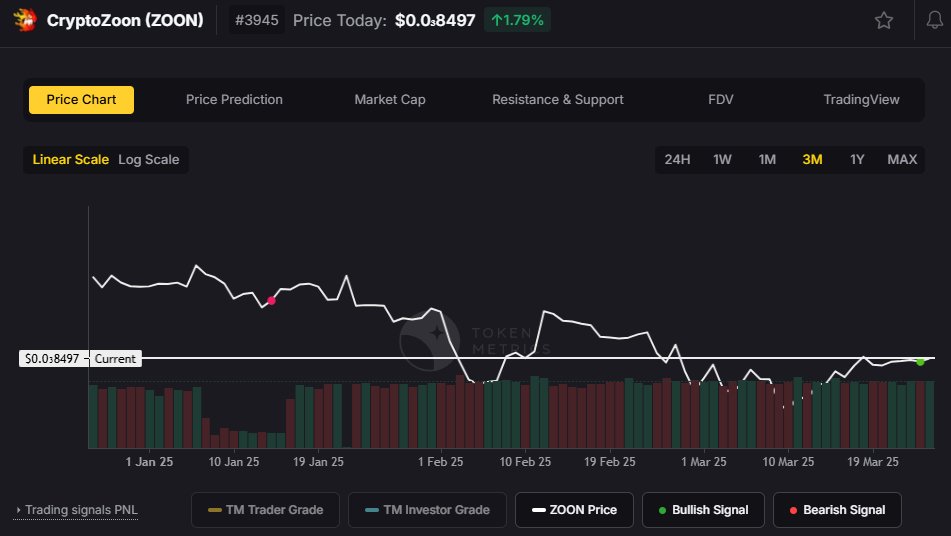
Task: Click the $0.0₃8497 price today value
Action: pyautogui.click(x=435, y=20)
